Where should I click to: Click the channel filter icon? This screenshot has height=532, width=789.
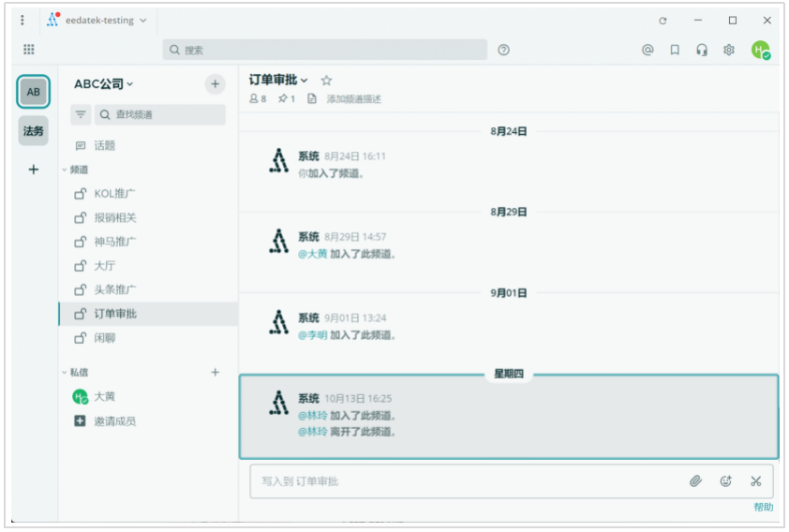coord(81,114)
